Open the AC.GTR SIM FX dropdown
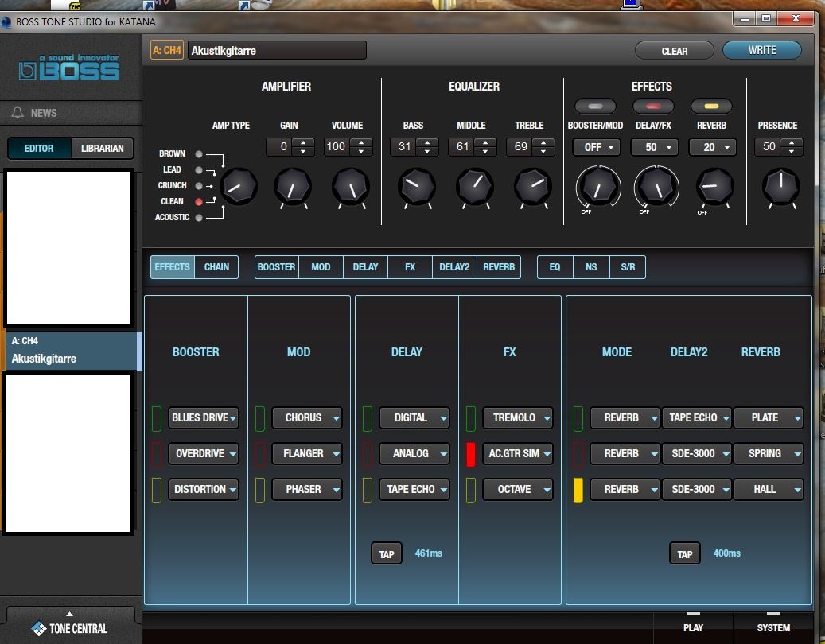This screenshot has width=825, height=644. coord(518,454)
